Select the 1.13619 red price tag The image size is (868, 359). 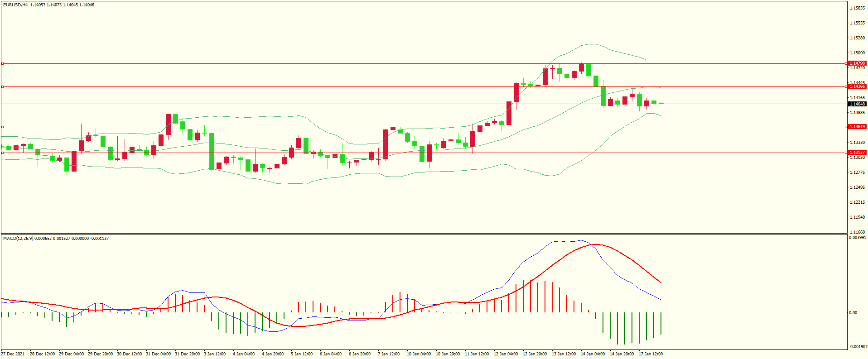coord(857,127)
